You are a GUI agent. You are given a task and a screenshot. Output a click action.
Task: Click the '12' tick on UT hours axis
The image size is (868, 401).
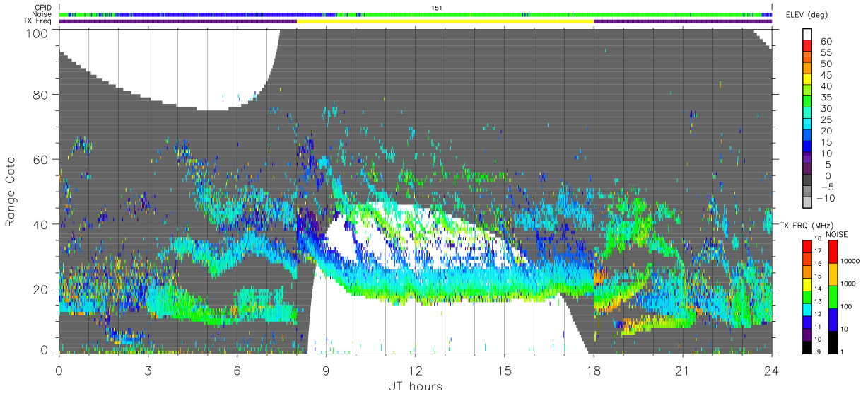click(x=416, y=371)
